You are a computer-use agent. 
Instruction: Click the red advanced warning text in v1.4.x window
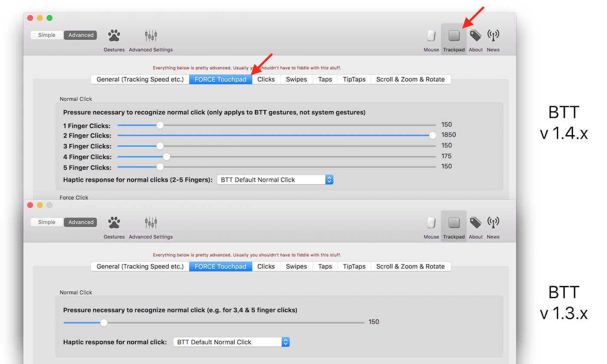(x=247, y=68)
